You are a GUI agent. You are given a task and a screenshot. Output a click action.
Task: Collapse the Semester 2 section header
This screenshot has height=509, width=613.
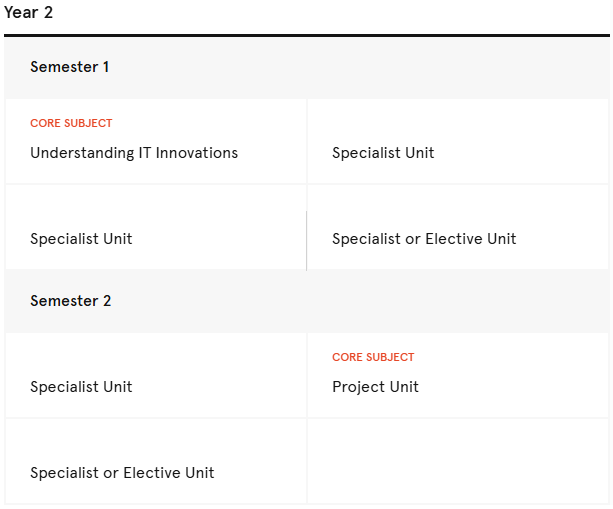tap(307, 301)
